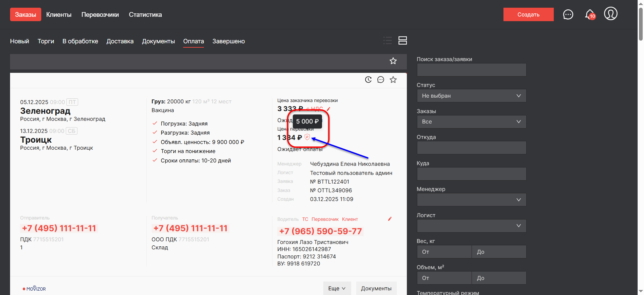Open the chat messages icon in header

click(x=568, y=14)
